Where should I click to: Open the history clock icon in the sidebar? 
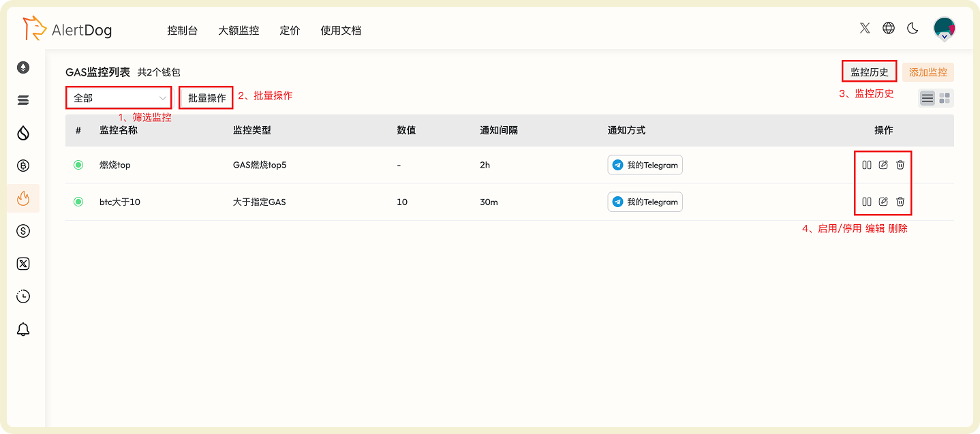22,296
